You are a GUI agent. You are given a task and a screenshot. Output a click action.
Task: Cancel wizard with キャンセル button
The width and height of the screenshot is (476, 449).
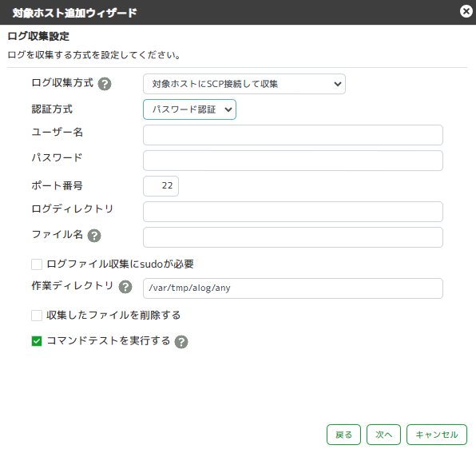pos(437,435)
